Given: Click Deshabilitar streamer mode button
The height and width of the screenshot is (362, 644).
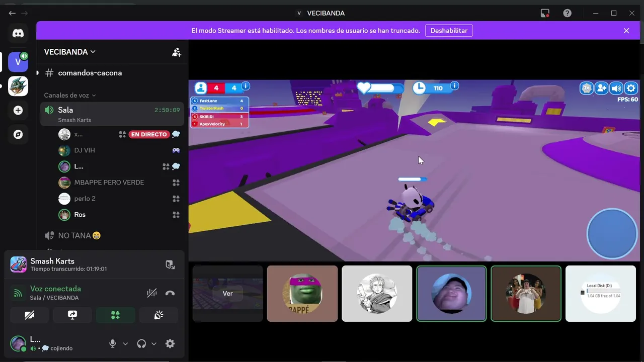Looking at the screenshot, I should [449, 31].
